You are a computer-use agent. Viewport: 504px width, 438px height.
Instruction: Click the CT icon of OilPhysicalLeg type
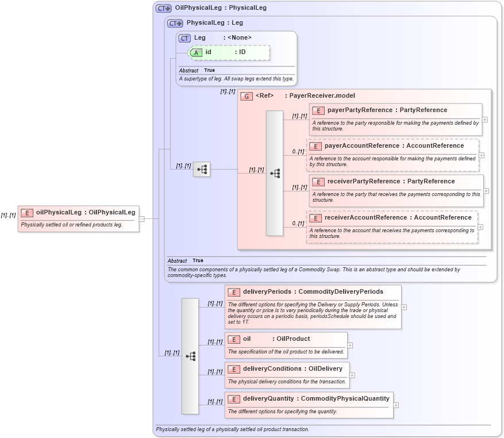163,9
